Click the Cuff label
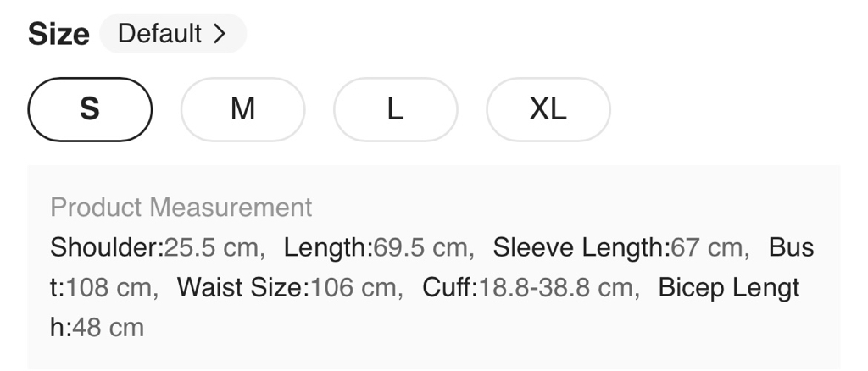 tap(448, 288)
